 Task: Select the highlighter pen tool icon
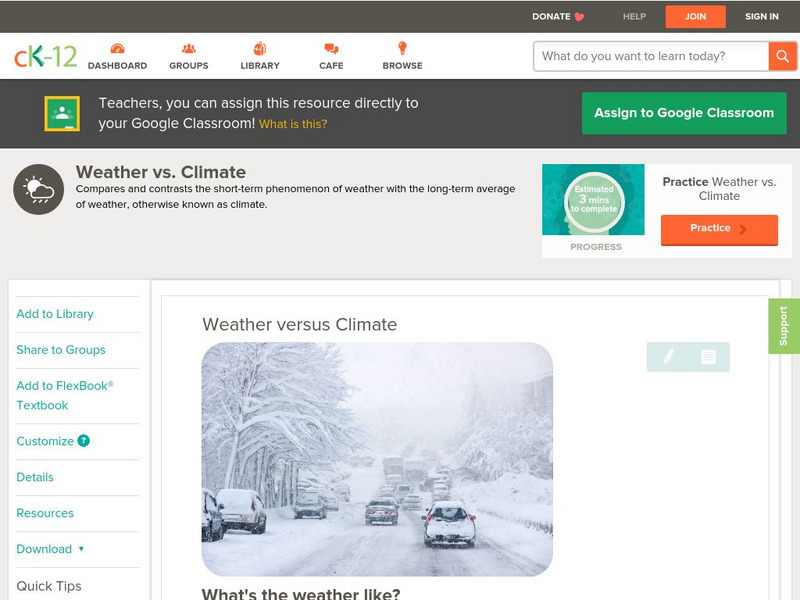[668, 356]
